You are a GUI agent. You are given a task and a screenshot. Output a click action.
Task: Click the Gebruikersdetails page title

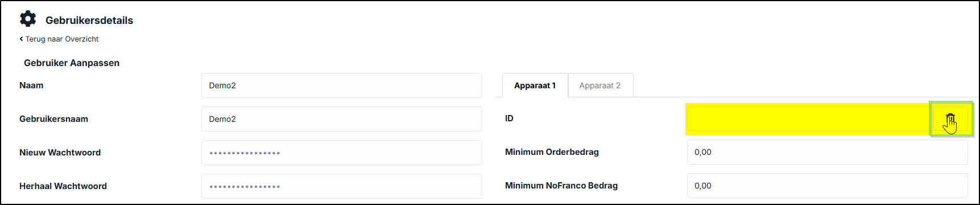pyautogui.click(x=89, y=20)
